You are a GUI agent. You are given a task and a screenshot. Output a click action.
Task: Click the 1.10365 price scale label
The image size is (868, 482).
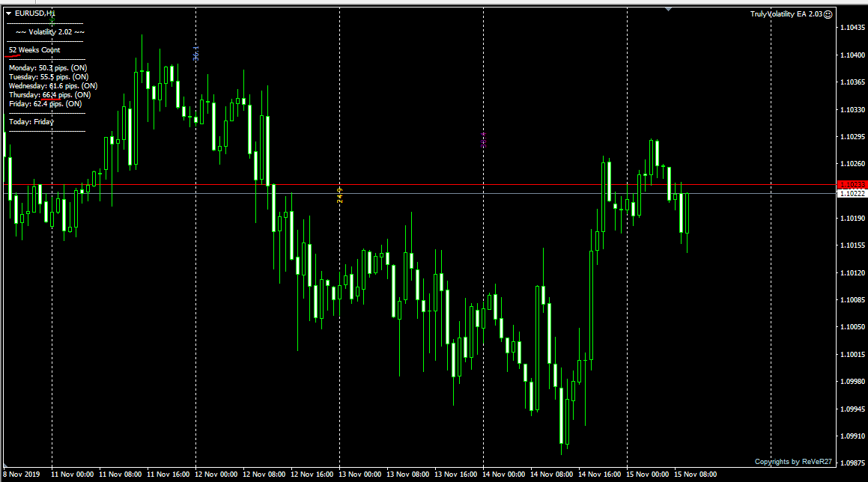[852, 82]
